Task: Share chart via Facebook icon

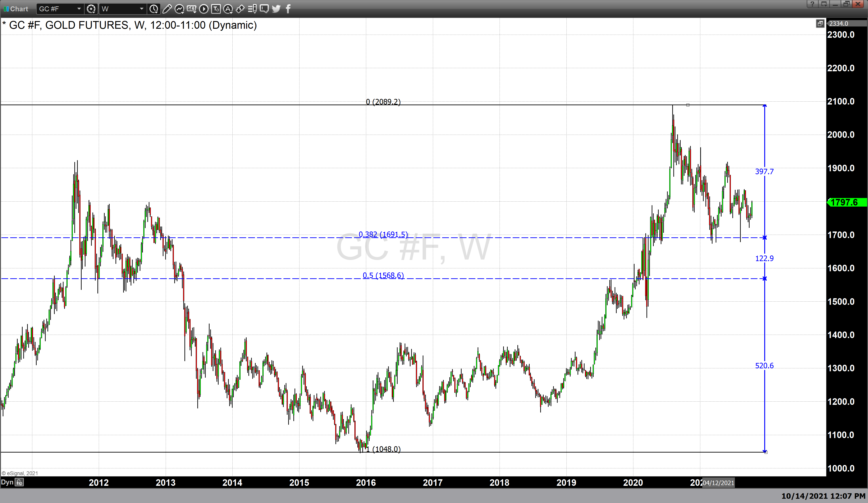Action: pyautogui.click(x=288, y=9)
